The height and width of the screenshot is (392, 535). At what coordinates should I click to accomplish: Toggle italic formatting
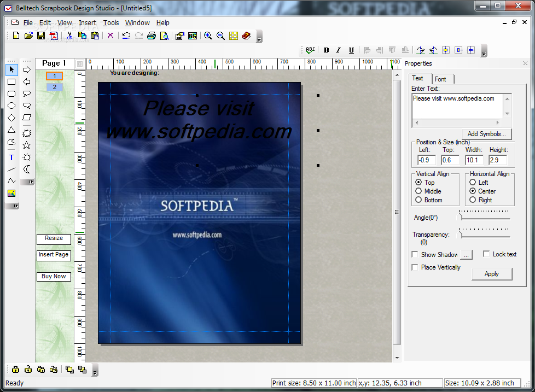pos(339,50)
